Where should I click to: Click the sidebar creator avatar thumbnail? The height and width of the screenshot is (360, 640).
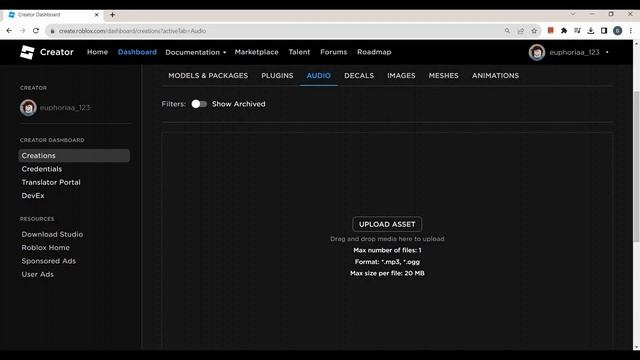(x=28, y=108)
